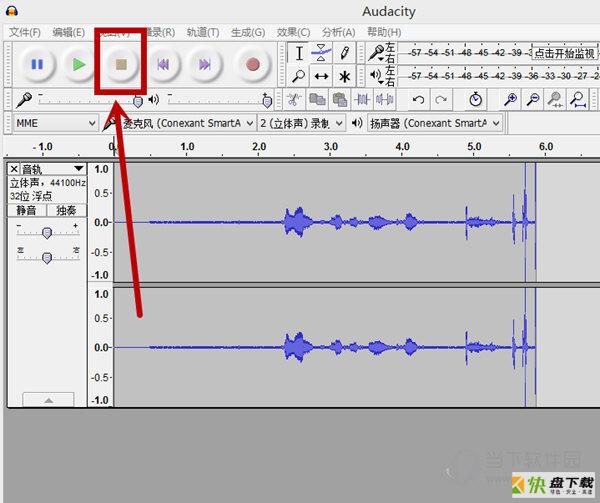Click the Trim audio icon
Viewport: 600px width, 503px height.
pyautogui.click(x=362, y=100)
